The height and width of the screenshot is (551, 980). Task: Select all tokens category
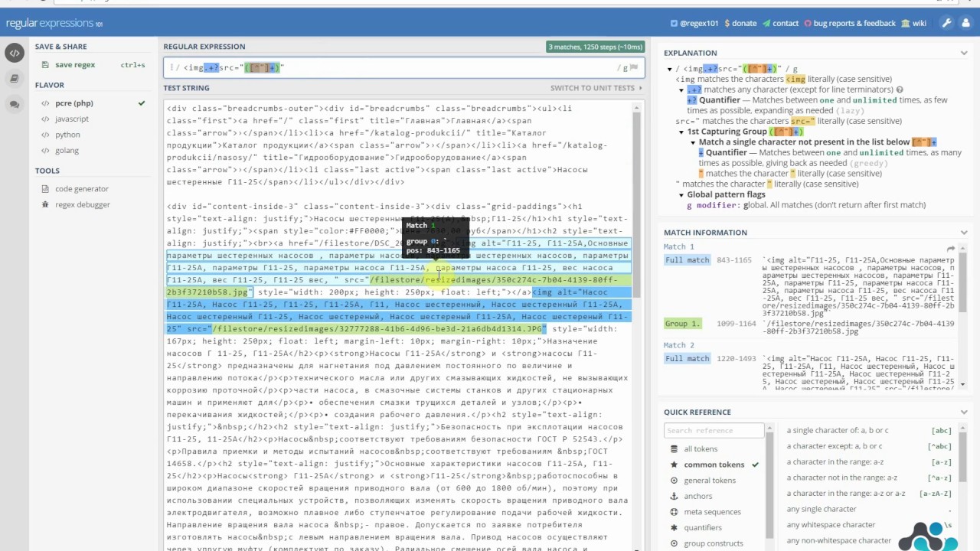click(x=701, y=449)
